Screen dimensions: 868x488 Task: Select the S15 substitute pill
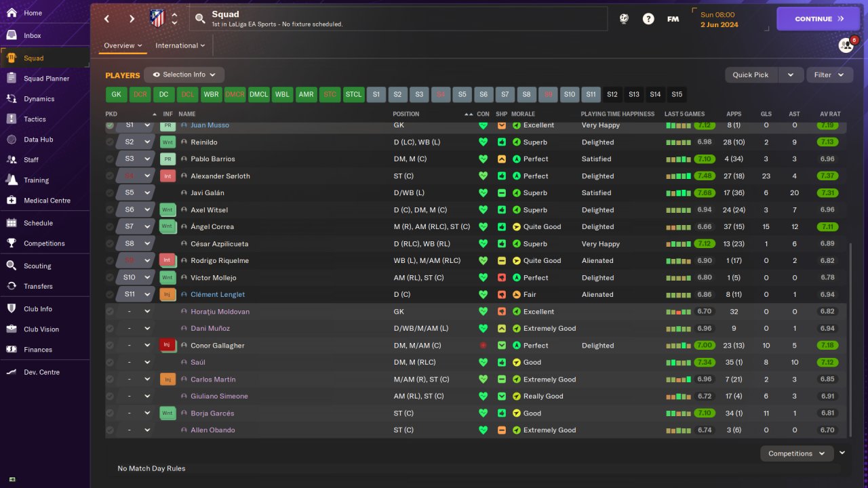(677, 94)
